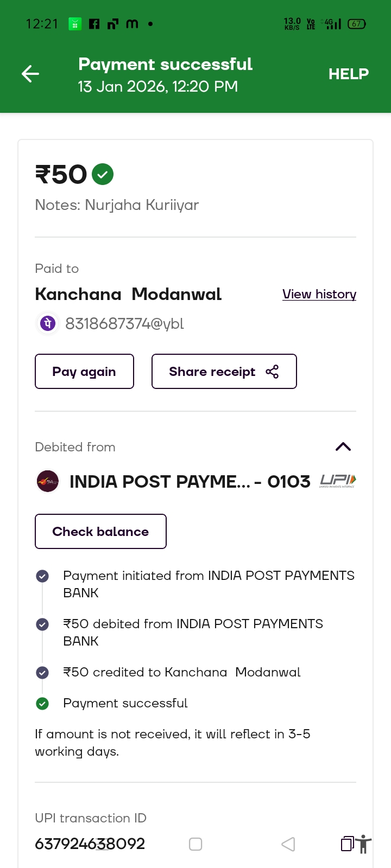Viewport: 391px width, 868px height.
Task: Copy the UPI transaction ID
Action: click(x=347, y=844)
